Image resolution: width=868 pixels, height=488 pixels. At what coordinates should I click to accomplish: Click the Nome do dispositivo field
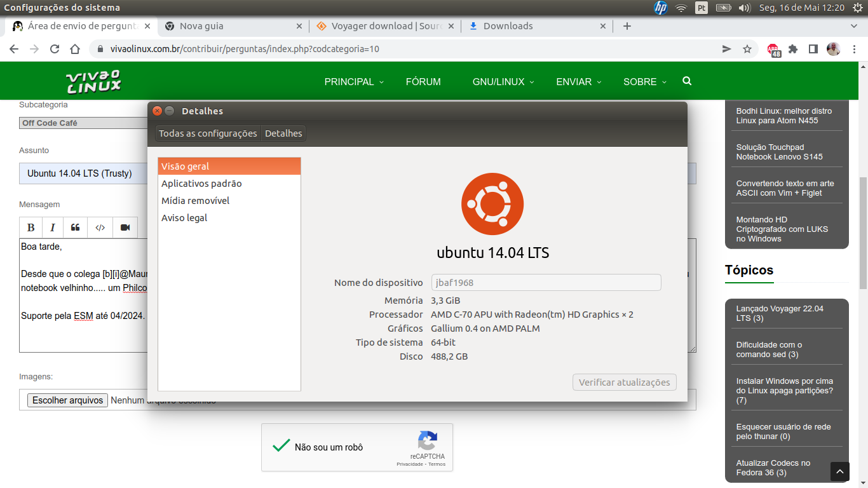546,283
